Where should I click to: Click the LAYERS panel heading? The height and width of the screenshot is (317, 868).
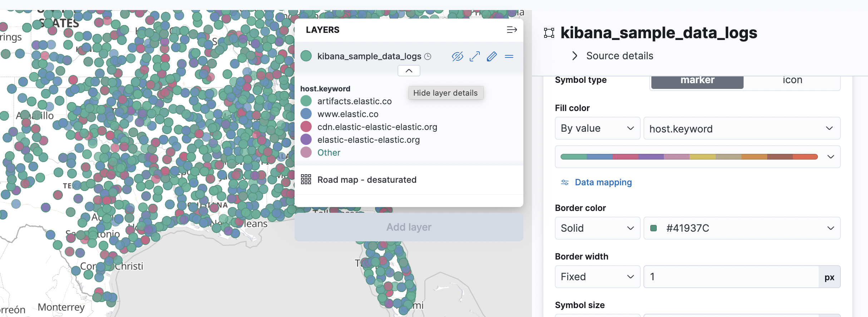[322, 30]
